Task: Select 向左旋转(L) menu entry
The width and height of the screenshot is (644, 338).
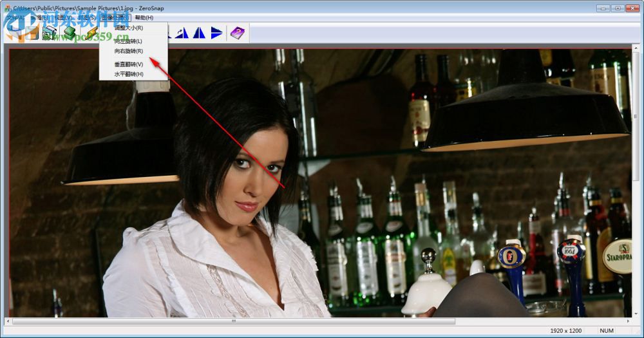Action: pyautogui.click(x=133, y=41)
